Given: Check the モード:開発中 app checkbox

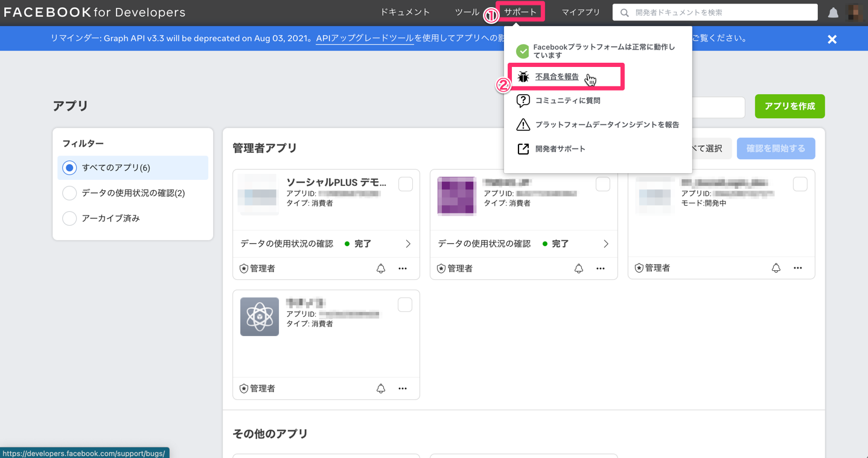Looking at the screenshot, I should [800, 184].
